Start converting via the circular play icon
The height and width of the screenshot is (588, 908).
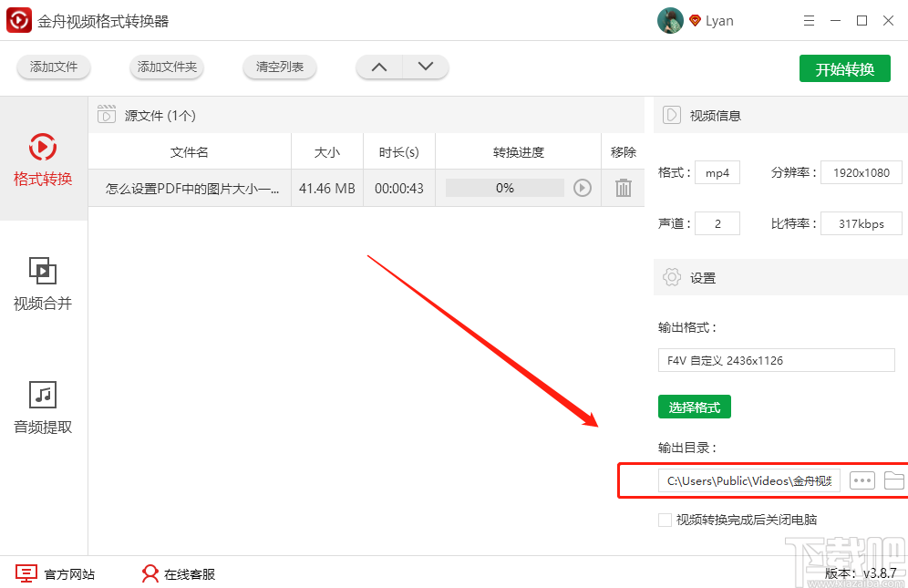583,188
